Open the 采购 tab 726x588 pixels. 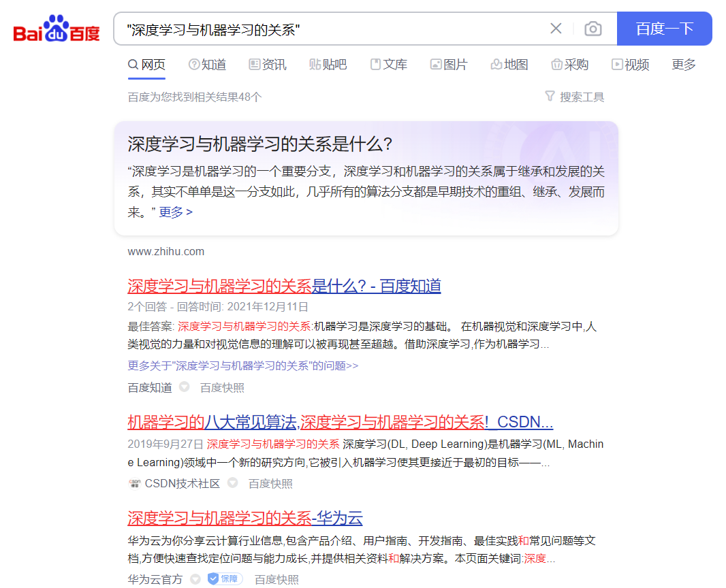pos(569,64)
